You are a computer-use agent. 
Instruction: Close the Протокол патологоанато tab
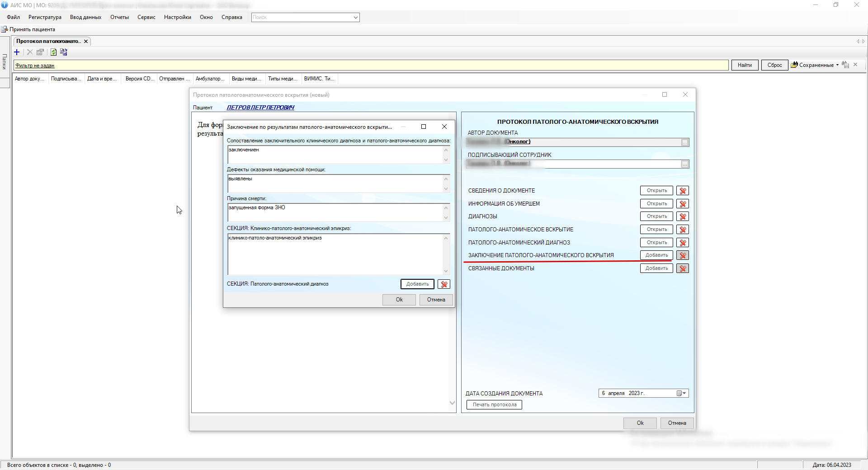click(86, 41)
